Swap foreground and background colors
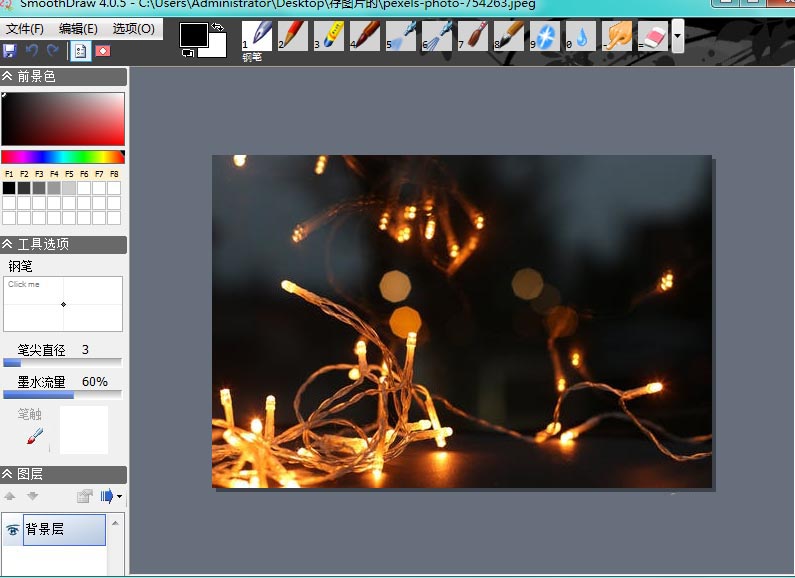The width and height of the screenshot is (795, 578). pyautogui.click(x=218, y=27)
